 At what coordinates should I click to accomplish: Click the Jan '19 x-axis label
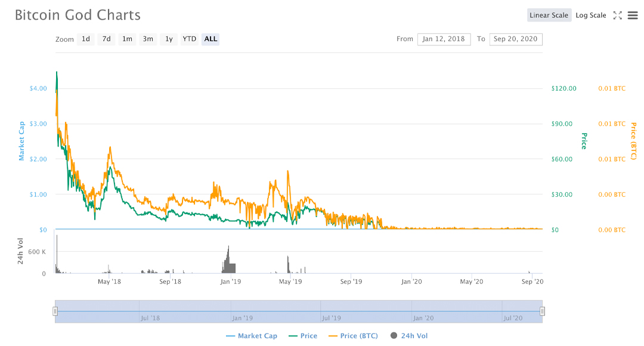[230, 282]
